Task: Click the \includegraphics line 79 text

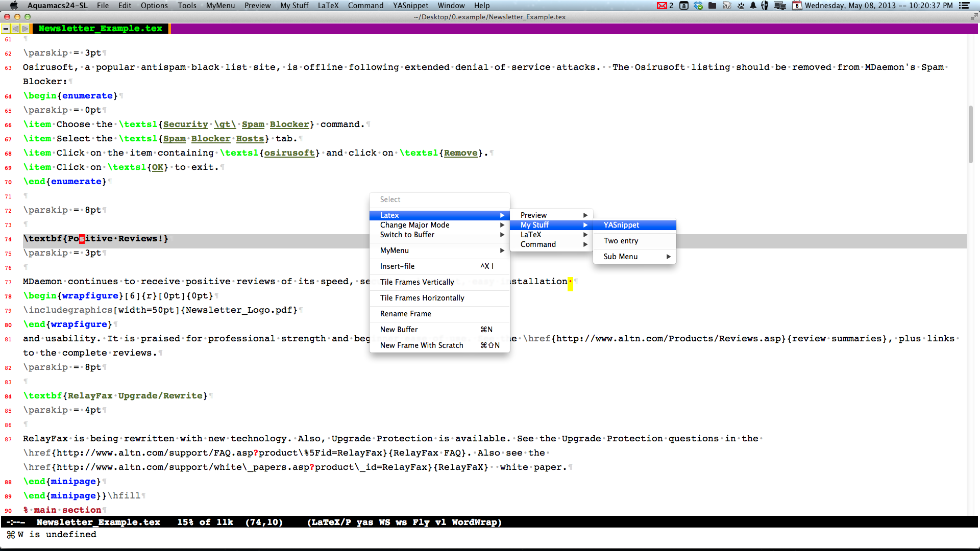Action: click(x=160, y=310)
